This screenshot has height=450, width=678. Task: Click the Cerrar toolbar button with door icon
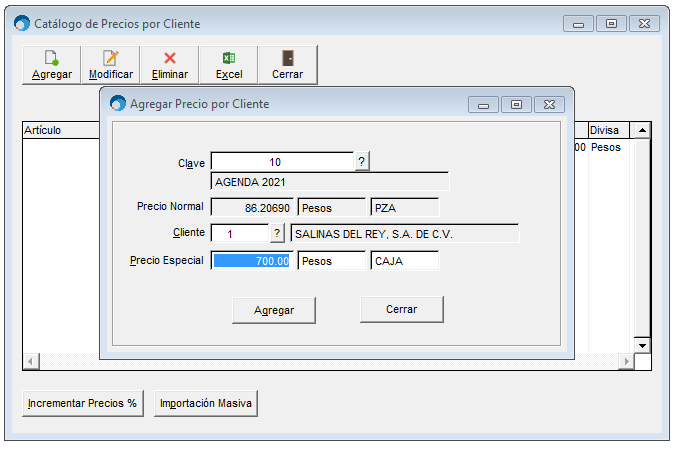pos(288,65)
